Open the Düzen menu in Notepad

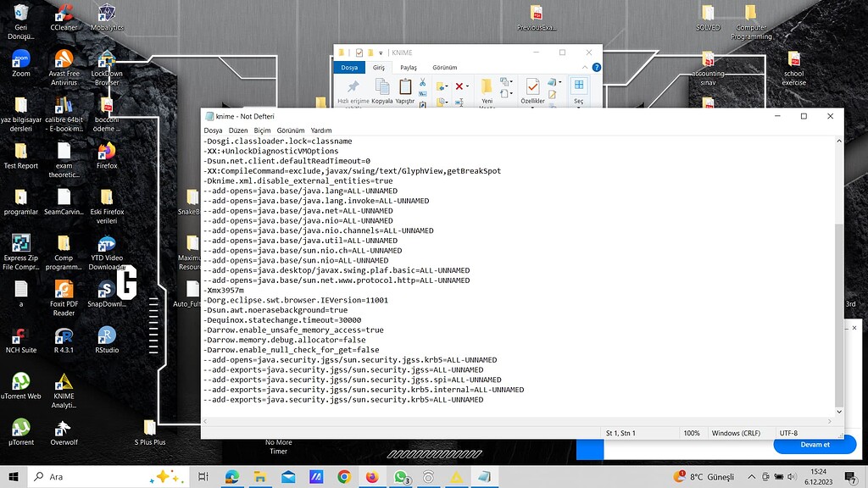237,130
